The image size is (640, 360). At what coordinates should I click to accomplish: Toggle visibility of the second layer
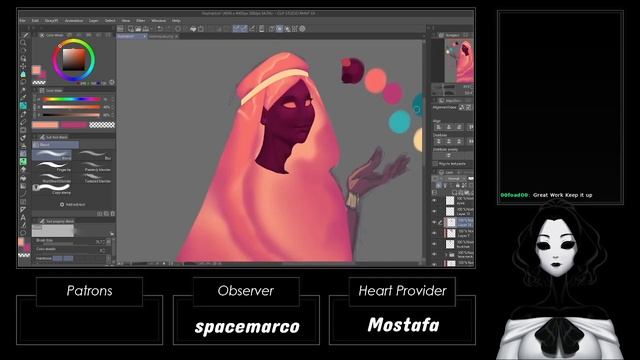click(434, 211)
